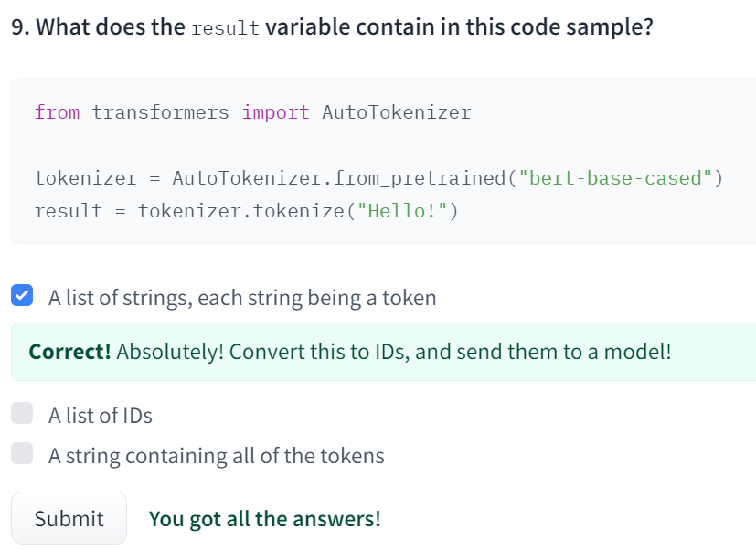
Task: Click 'tokenizer.tokenize' in the result line
Action: pyautogui.click(x=240, y=211)
